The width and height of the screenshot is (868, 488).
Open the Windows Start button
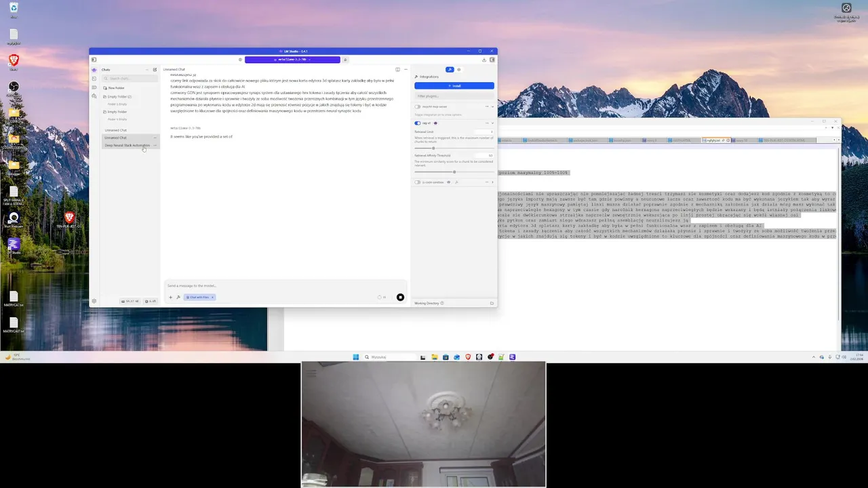pyautogui.click(x=355, y=357)
